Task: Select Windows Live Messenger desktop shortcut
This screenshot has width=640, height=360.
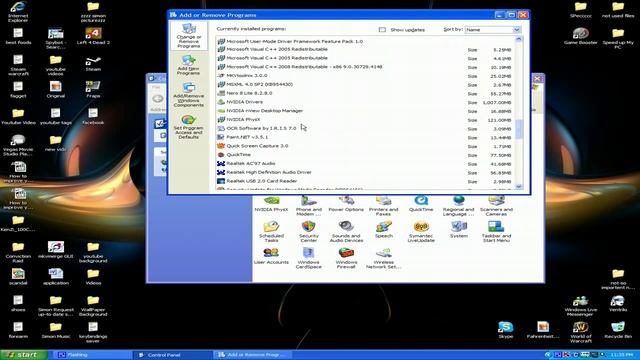Action: pos(580,305)
